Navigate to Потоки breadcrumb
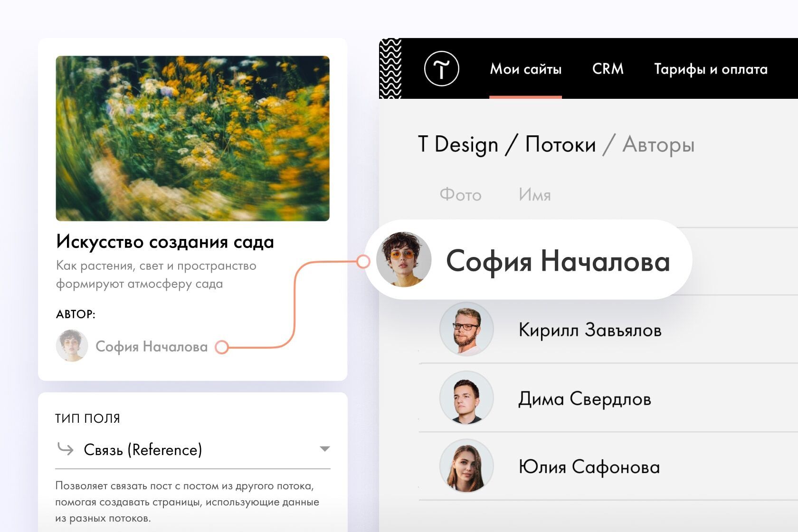This screenshot has width=798, height=532. pos(560,144)
